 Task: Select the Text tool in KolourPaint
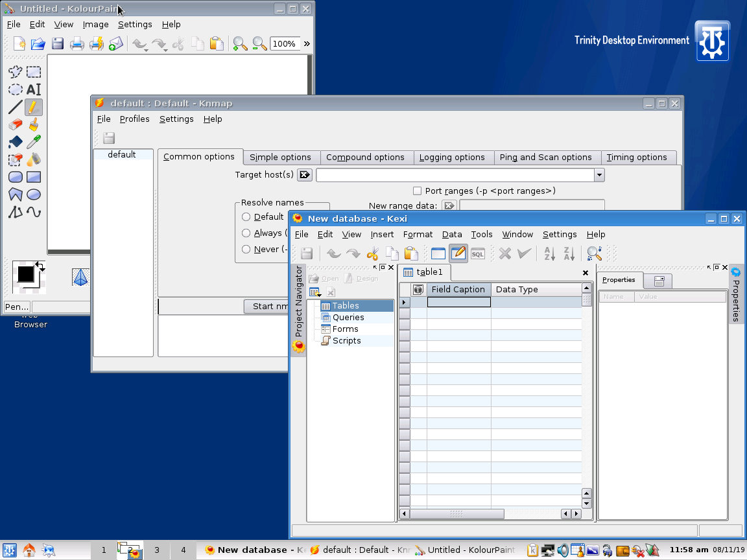click(x=33, y=89)
